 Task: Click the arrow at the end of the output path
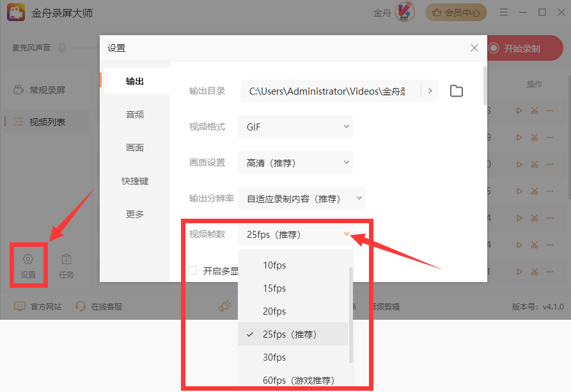430,91
